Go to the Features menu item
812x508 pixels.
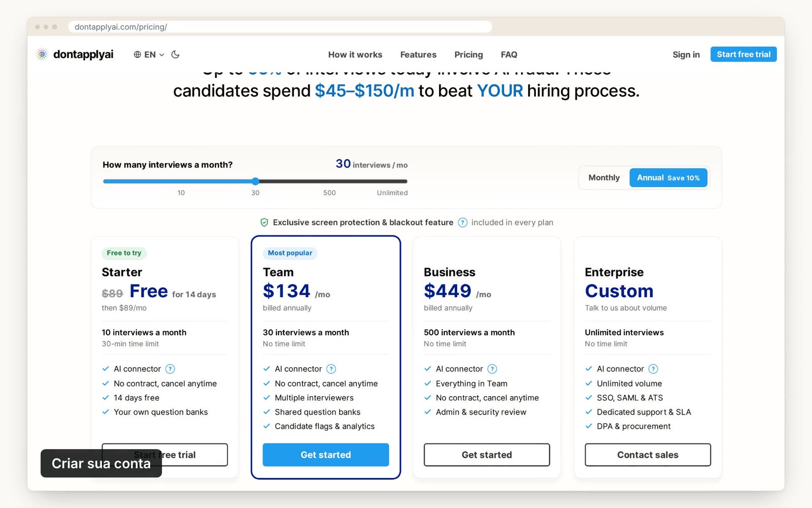click(x=418, y=54)
